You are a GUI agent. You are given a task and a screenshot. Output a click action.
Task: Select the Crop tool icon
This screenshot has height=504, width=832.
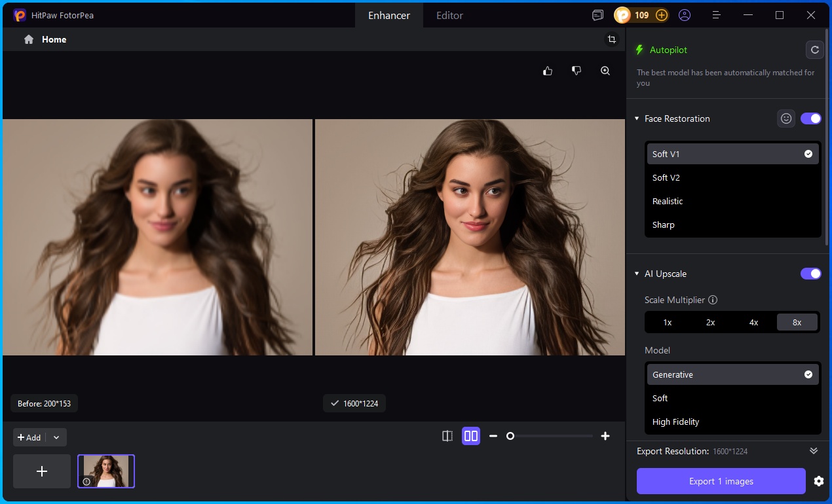click(611, 39)
